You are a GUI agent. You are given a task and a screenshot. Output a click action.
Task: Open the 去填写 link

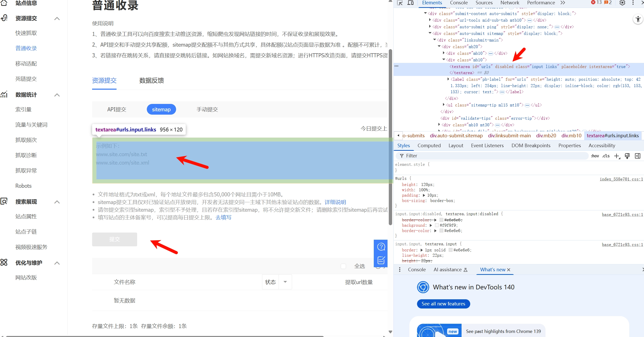[223, 218]
